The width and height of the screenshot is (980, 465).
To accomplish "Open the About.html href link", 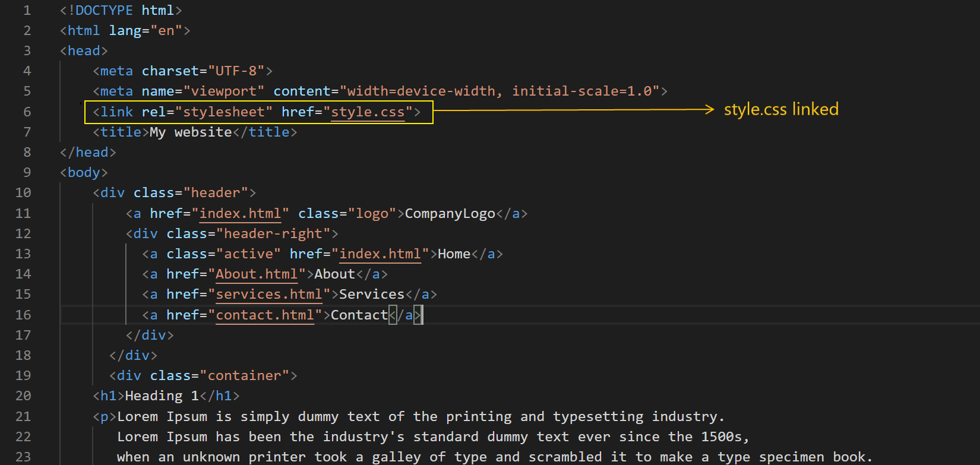I will pyautogui.click(x=257, y=274).
